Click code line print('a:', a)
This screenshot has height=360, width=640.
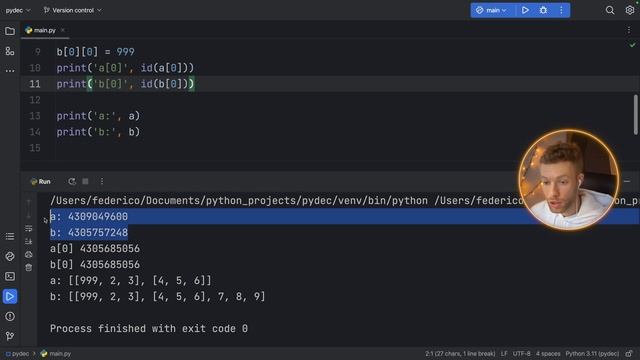pos(98,116)
